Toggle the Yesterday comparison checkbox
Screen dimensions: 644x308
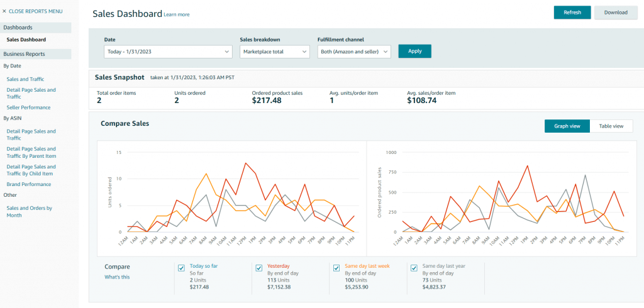pos(259,268)
